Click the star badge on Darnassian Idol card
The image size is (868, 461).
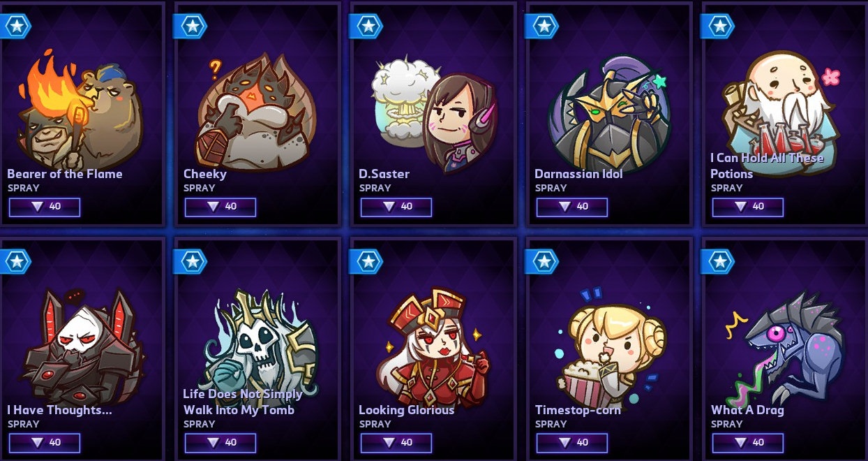[543, 27]
